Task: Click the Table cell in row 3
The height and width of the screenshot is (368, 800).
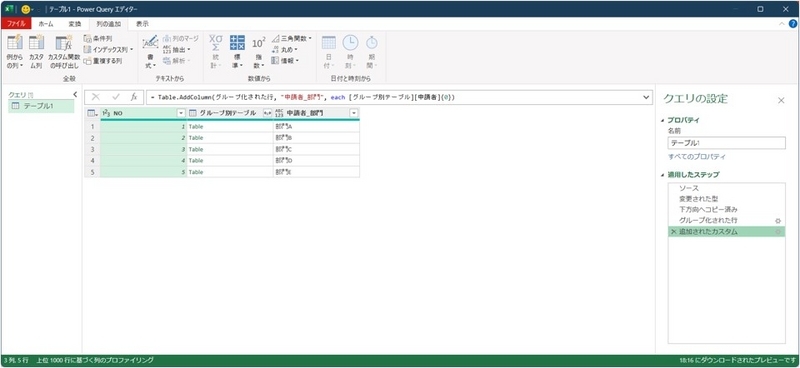Action: point(230,149)
